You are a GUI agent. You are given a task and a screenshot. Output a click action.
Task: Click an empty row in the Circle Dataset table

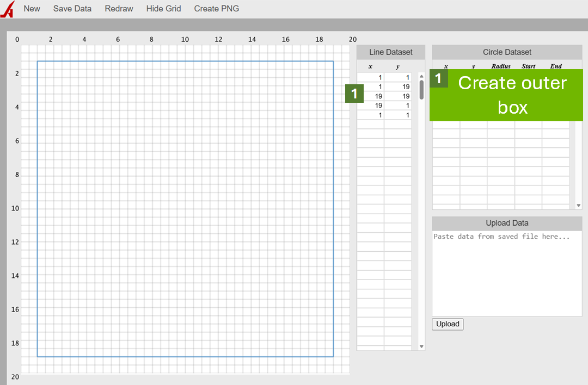[490, 152]
